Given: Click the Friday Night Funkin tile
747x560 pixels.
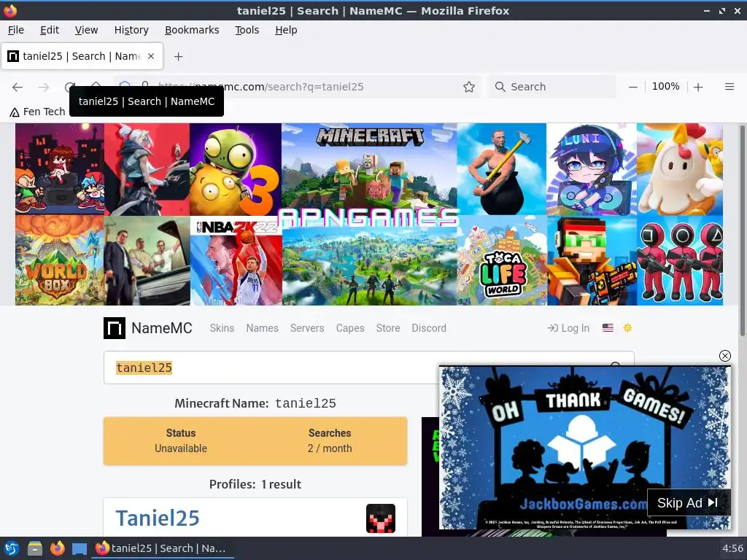Looking at the screenshot, I should [x=60, y=169].
